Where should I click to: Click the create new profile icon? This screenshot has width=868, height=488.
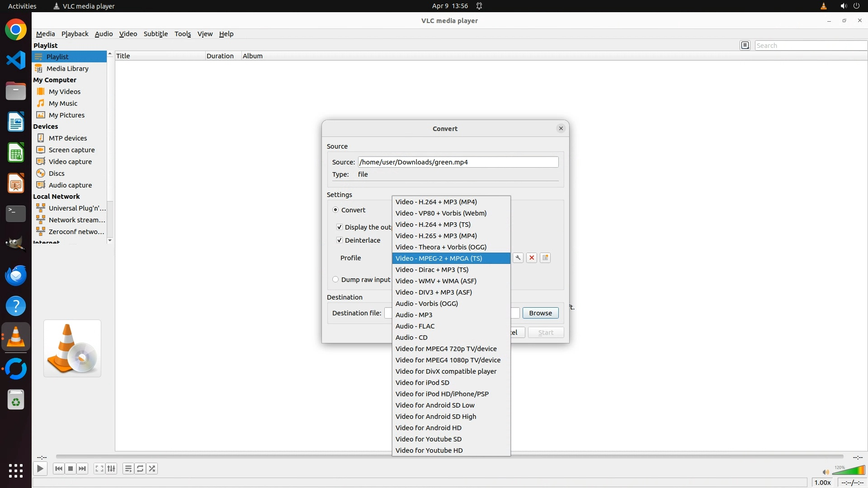click(x=545, y=258)
